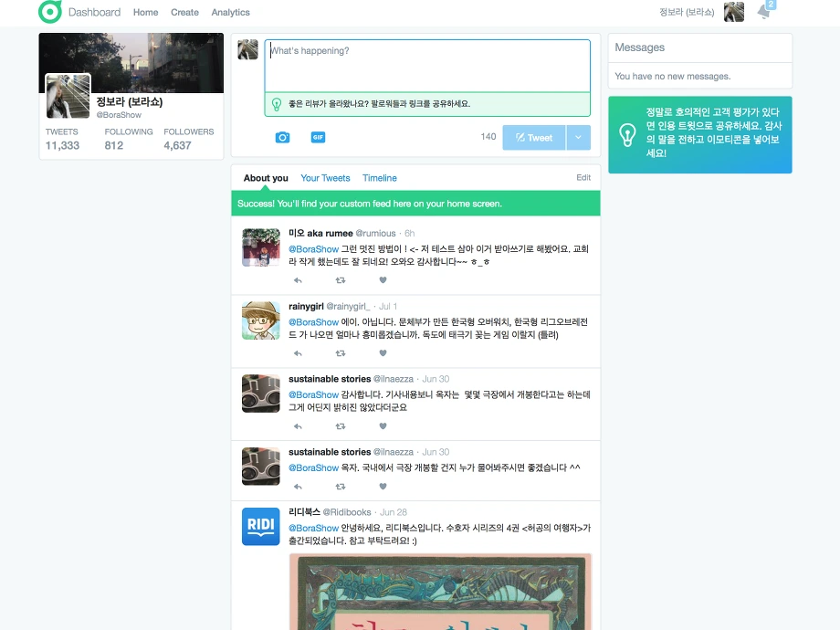
Task: Open rumious avatar thumbnail
Action: coord(261,247)
